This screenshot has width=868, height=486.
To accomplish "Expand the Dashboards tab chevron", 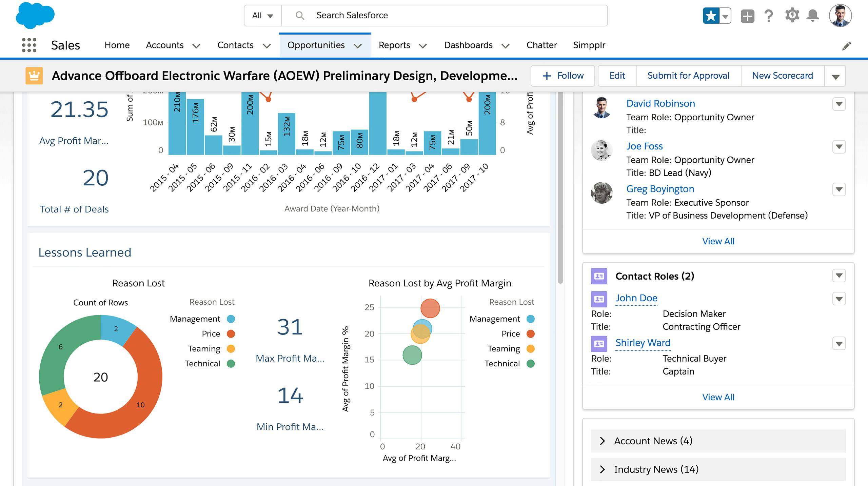I will pyautogui.click(x=506, y=46).
